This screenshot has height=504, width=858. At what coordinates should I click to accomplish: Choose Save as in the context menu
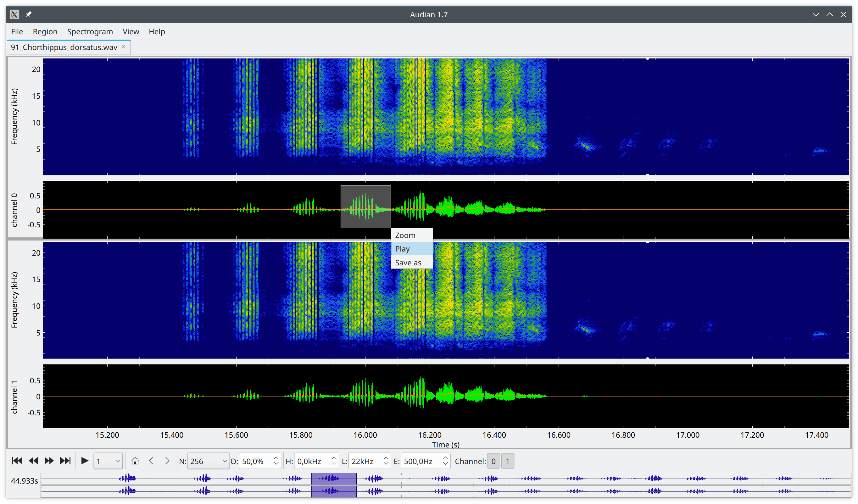(x=412, y=263)
